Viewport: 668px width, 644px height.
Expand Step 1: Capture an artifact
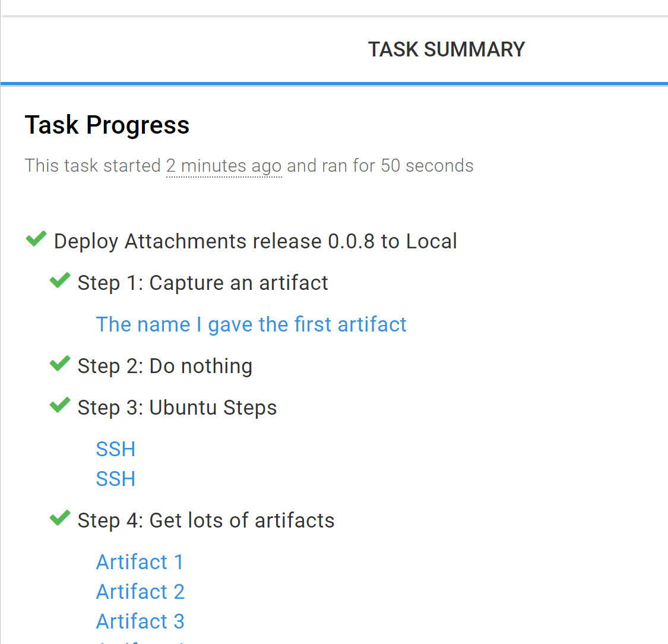202,283
